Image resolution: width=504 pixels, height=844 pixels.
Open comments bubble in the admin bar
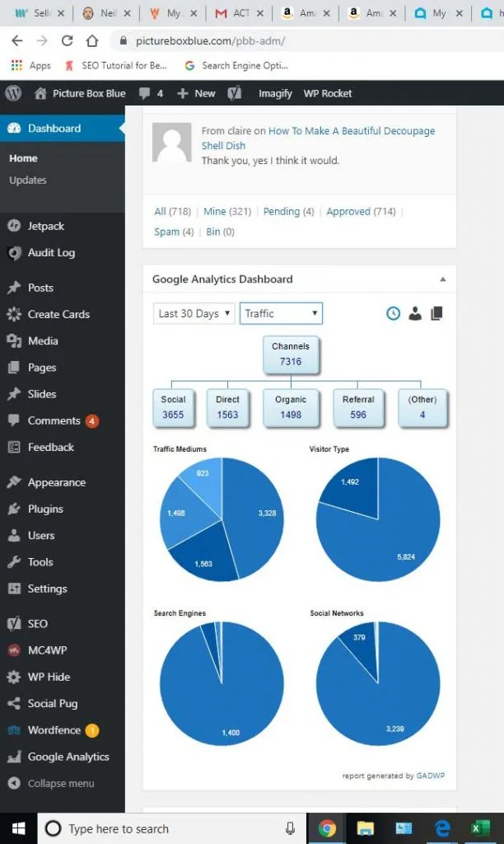click(152, 93)
